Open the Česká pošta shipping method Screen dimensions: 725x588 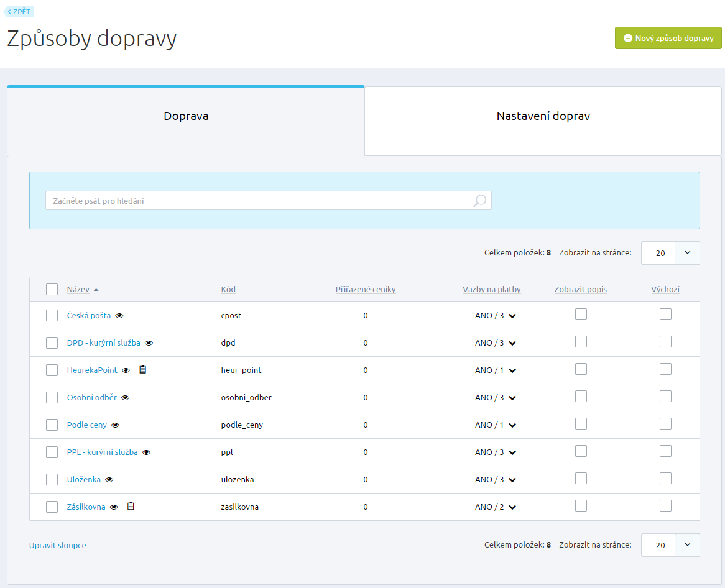(89, 315)
